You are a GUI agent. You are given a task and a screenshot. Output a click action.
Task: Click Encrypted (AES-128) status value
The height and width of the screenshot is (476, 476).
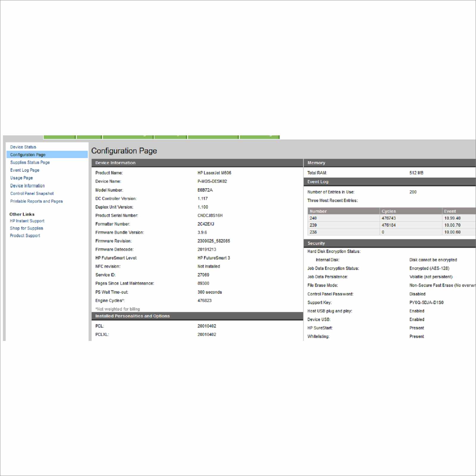(429, 268)
